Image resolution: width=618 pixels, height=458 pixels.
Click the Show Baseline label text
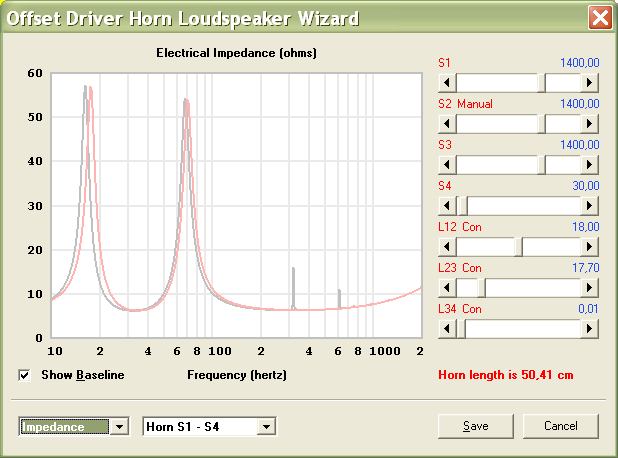[x=83, y=375]
